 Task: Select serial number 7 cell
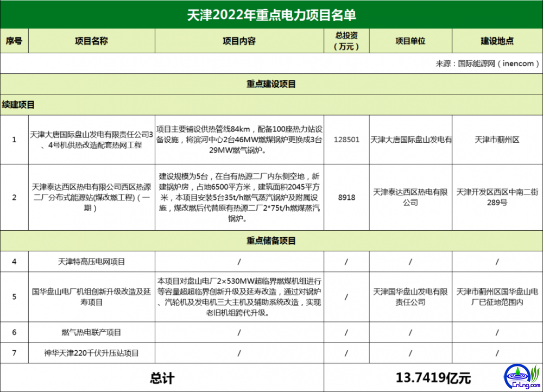coord(14,353)
